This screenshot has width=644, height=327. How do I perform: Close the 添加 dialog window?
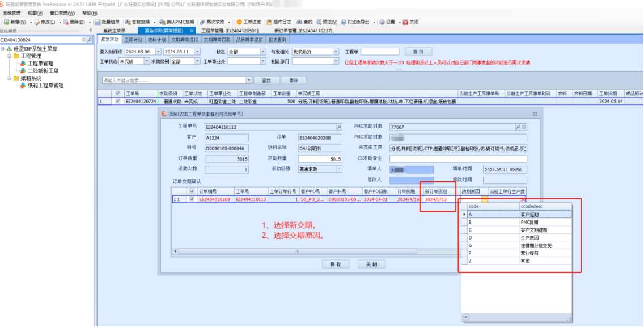point(535,114)
